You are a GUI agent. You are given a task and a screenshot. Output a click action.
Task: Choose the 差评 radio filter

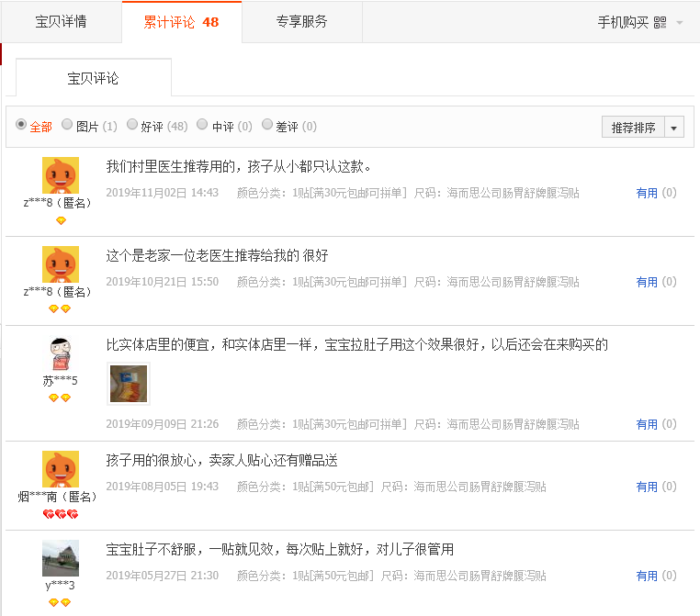click(x=267, y=125)
